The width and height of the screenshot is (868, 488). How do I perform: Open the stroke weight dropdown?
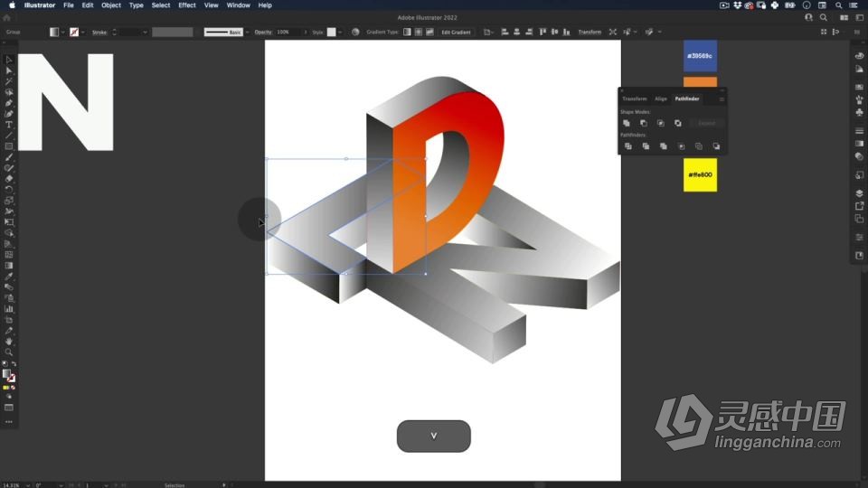[x=145, y=33]
